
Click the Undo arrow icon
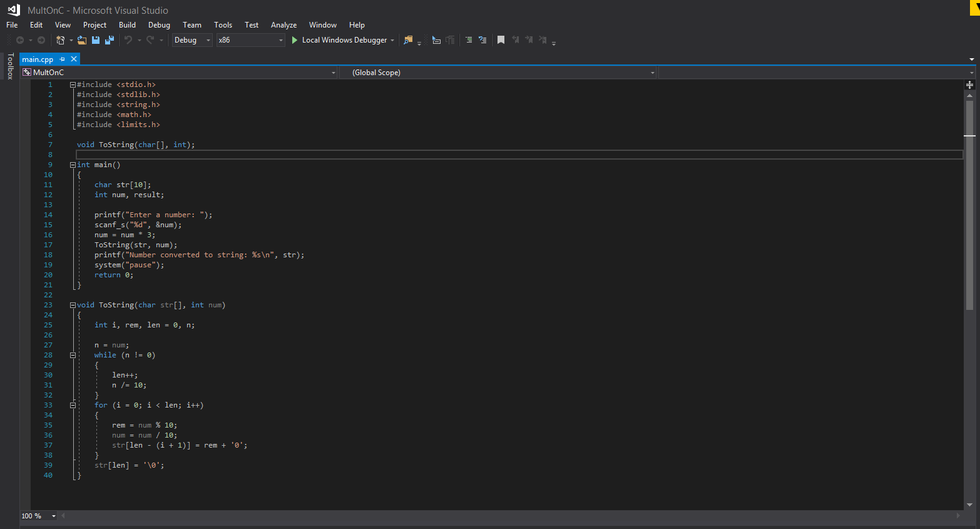128,40
